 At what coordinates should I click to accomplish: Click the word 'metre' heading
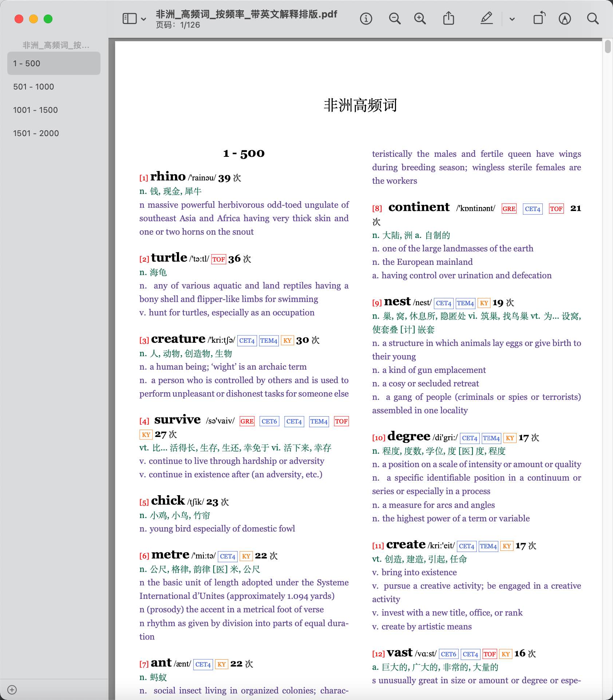[170, 554]
